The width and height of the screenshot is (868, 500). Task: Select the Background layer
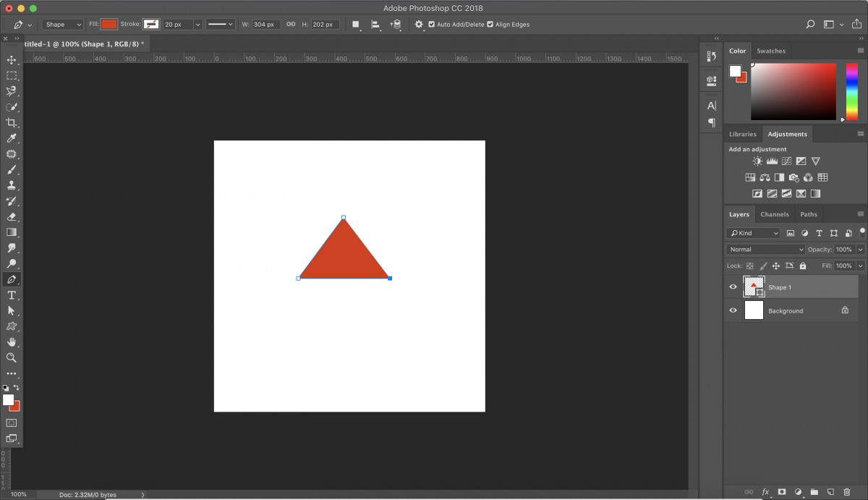coord(786,310)
